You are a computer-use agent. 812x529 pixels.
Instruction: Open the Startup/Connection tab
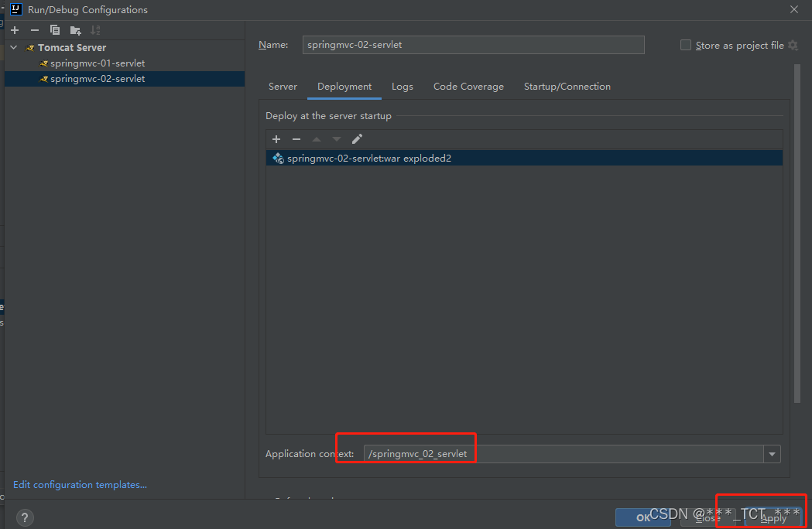567,87
